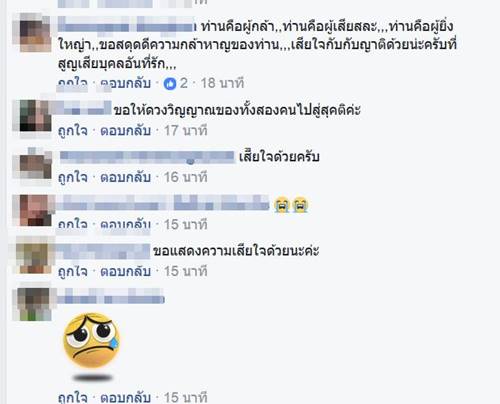
Task: Reply to the เสียใจด้วยครับ comment
Action: point(126,177)
